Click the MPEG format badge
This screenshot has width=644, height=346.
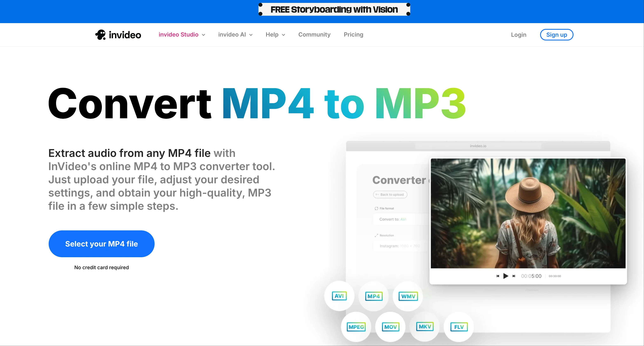coord(356,327)
